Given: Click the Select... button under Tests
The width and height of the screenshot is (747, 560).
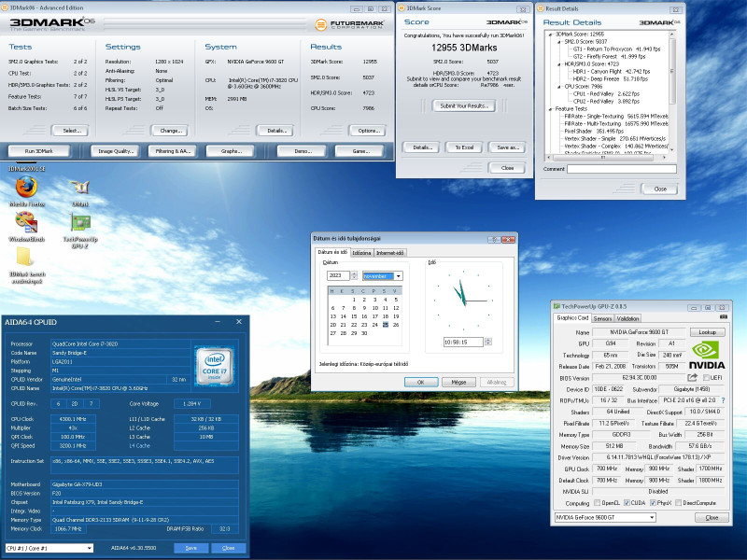Looking at the screenshot, I should click(70, 131).
